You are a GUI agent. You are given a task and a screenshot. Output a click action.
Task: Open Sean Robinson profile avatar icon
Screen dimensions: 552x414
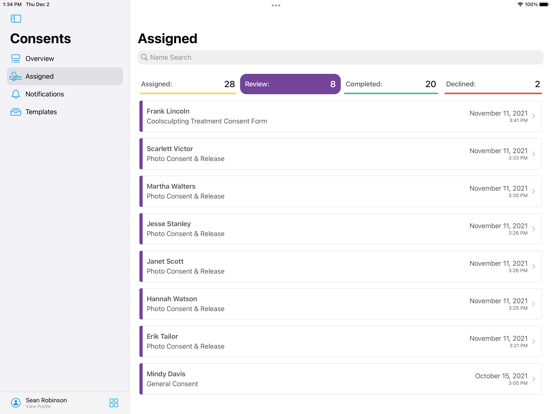point(16,402)
